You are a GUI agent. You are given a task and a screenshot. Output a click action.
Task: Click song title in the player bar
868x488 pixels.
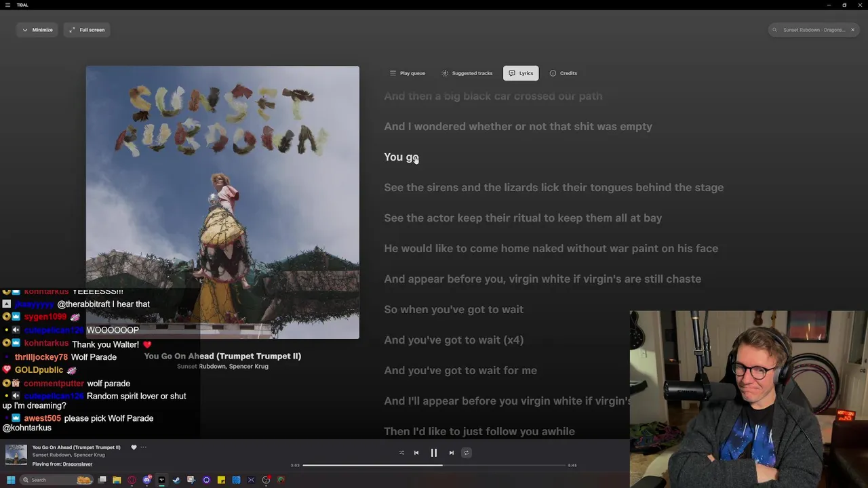(x=76, y=447)
